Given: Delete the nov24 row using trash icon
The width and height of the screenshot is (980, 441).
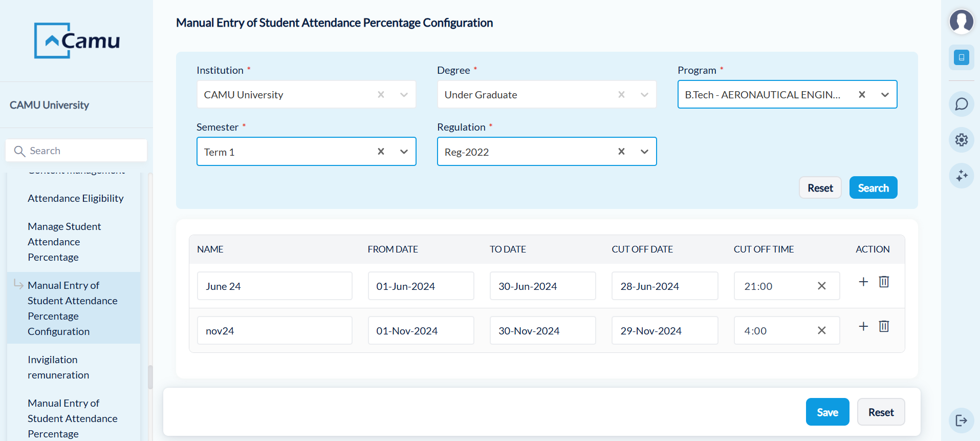Looking at the screenshot, I should click(884, 326).
